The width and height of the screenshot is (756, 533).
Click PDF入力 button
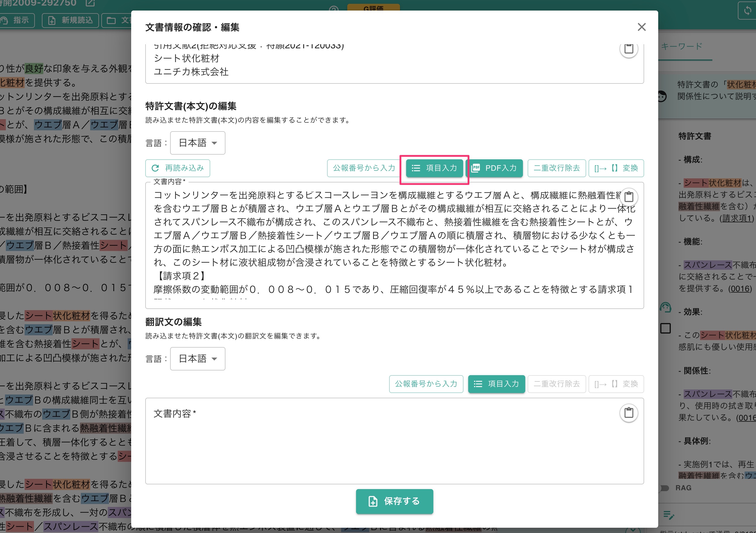[x=494, y=168]
